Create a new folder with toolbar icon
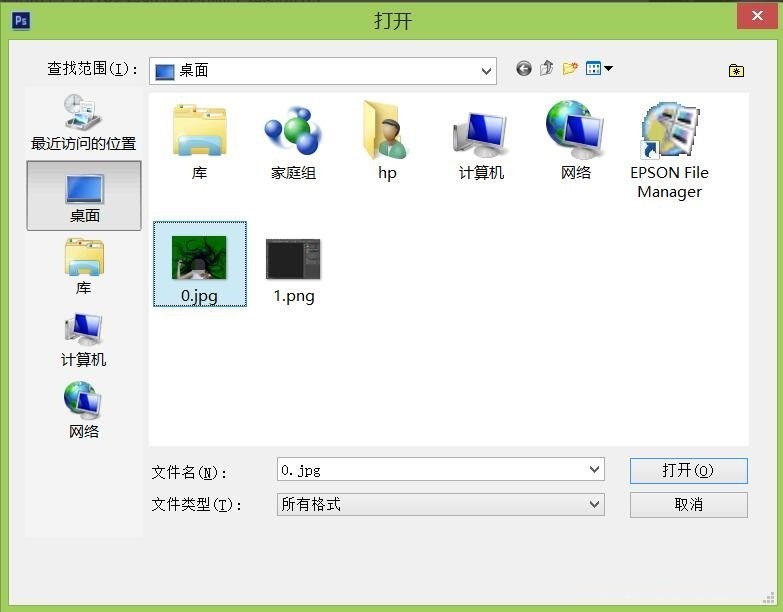The width and height of the screenshot is (783, 612). pos(570,68)
